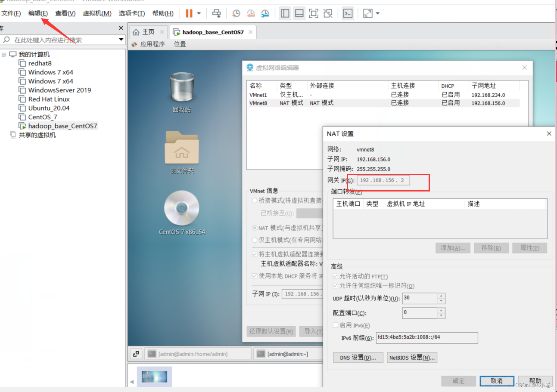Select 桥接模式 radio button

tap(255, 201)
